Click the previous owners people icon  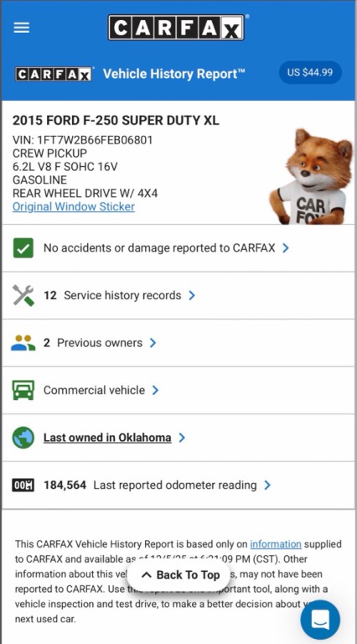[23, 343]
